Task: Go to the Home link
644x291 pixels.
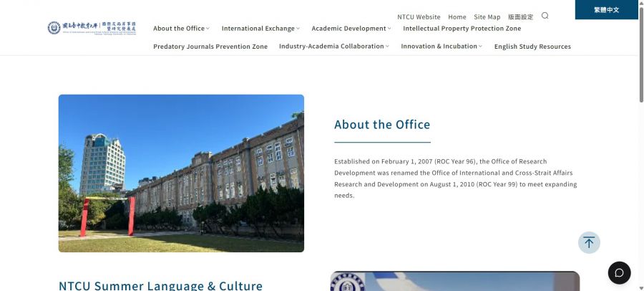Action: (457, 16)
